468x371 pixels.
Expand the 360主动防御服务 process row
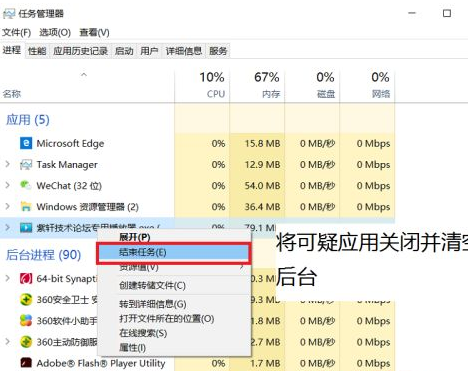coord(7,341)
